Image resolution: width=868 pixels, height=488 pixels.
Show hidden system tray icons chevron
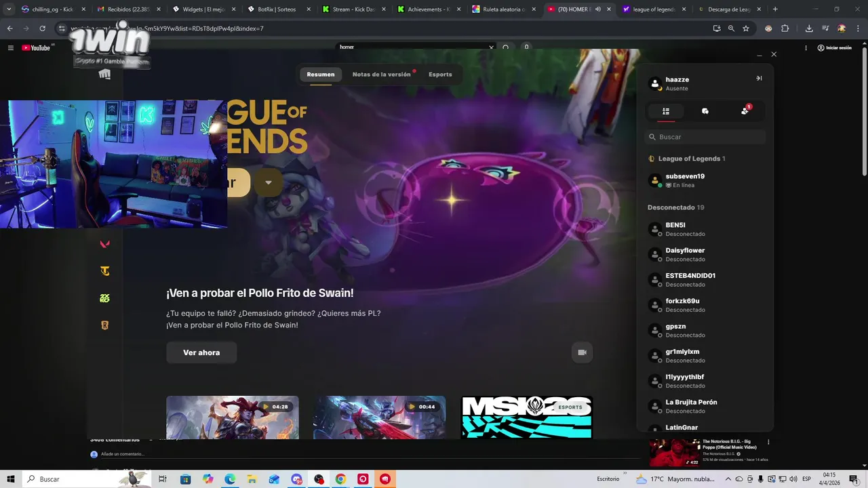tap(730, 479)
